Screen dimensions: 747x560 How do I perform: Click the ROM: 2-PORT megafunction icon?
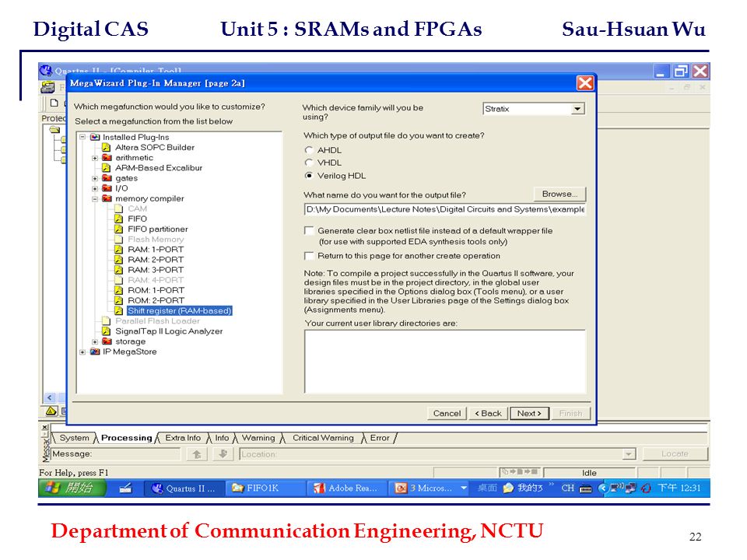118,300
